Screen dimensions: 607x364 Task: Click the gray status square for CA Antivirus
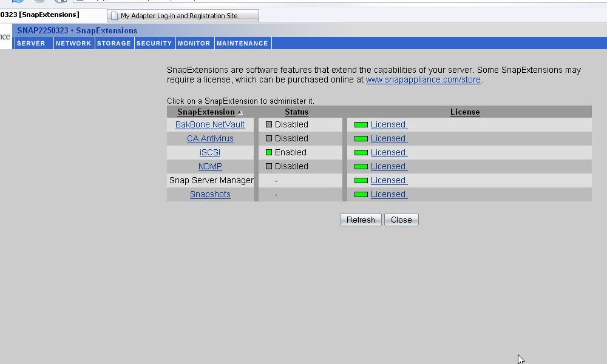coord(269,138)
